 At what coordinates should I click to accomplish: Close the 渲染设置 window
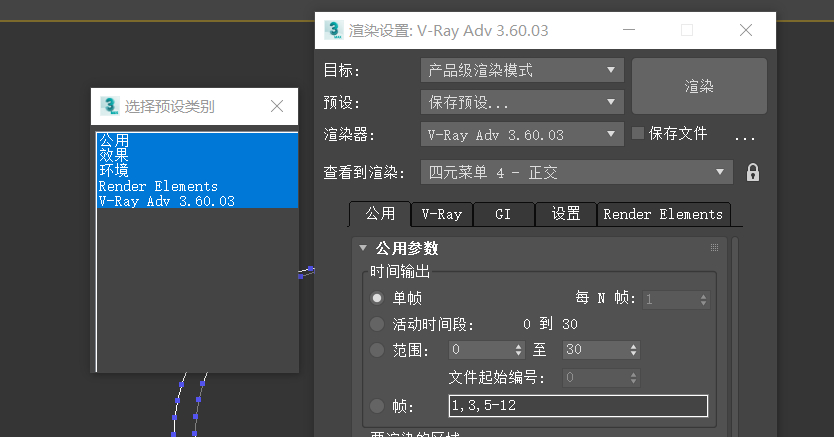point(746,30)
